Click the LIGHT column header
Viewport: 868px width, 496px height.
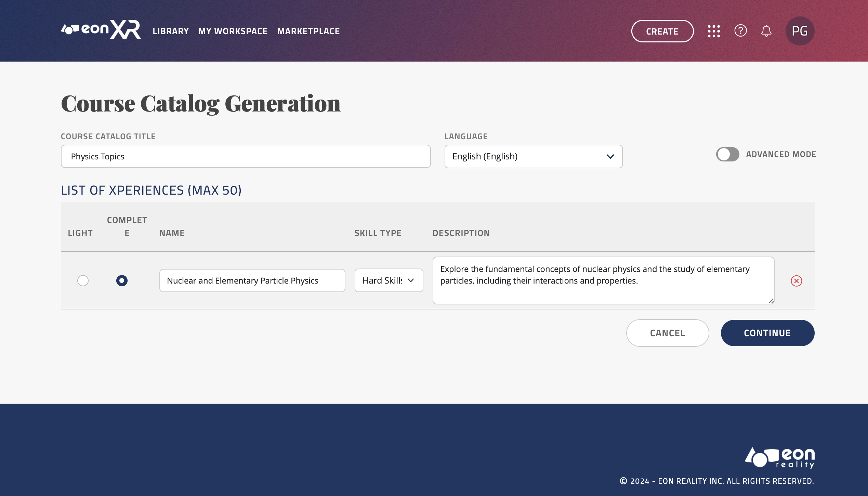tap(80, 233)
